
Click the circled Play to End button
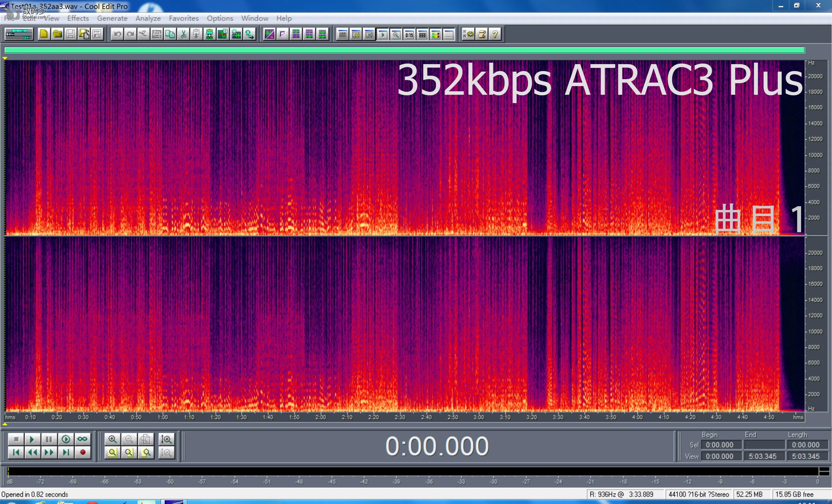(66, 439)
